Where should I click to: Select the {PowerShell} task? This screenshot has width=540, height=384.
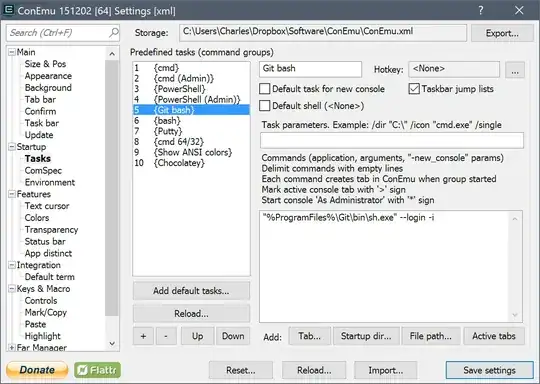tap(191, 89)
